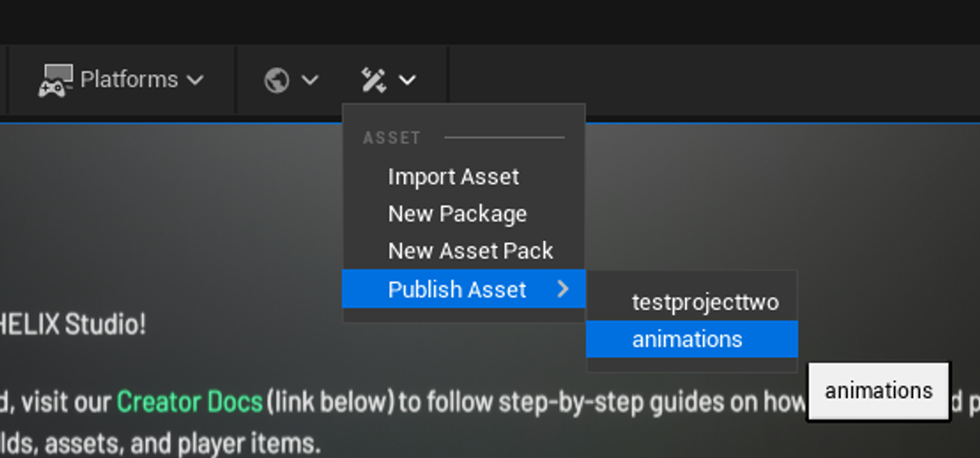Image resolution: width=980 pixels, height=458 pixels.
Task: Open the Platforms dropdown chevron
Action: click(195, 80)
